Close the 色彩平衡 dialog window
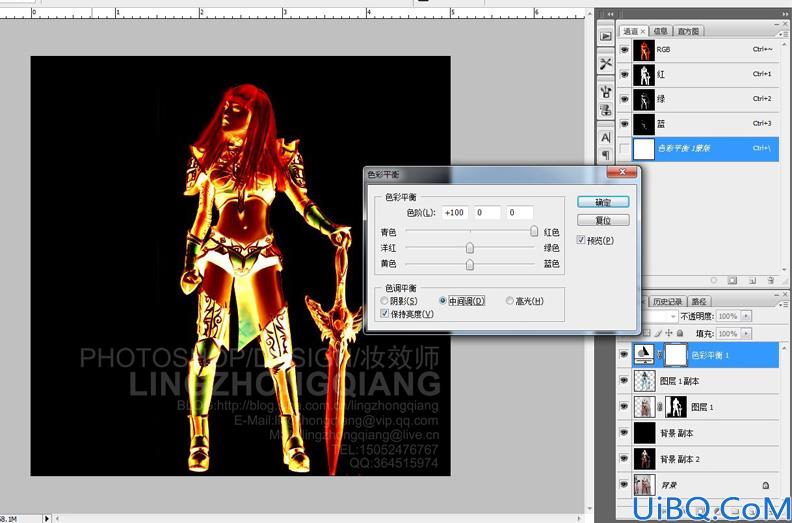 tap(622, 172)
